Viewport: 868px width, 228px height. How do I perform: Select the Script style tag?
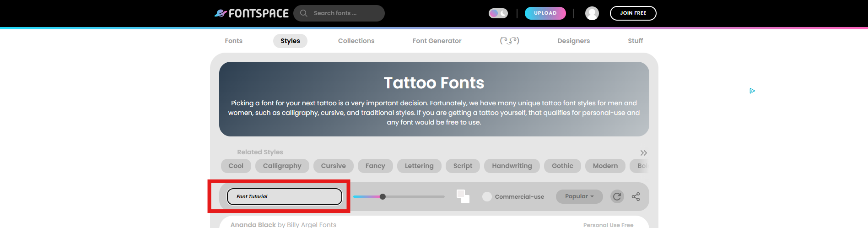[x=463, y=166]
